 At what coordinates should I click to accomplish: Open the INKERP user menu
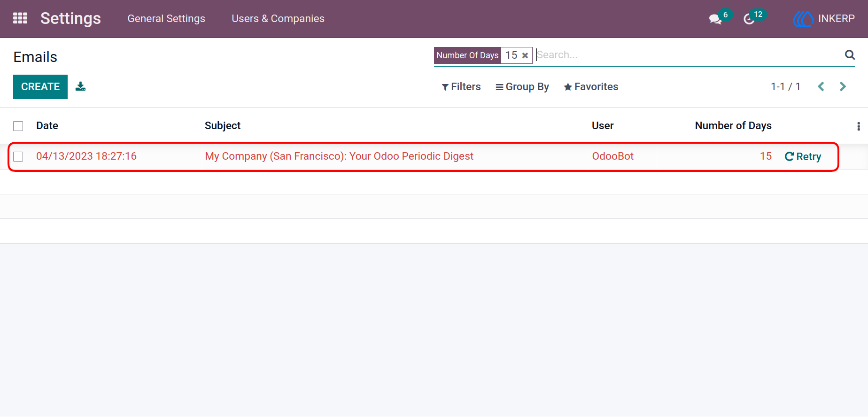(824, 19)
